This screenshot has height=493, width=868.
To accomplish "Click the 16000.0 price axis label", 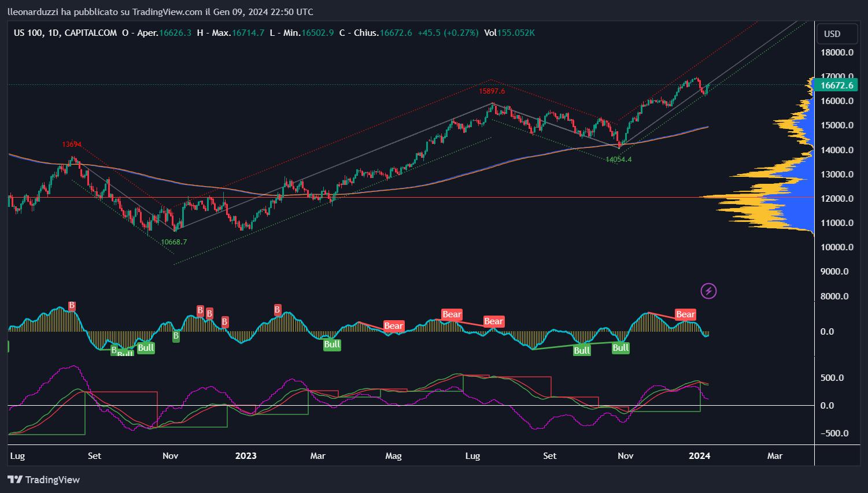I will [x=837, y=101].
